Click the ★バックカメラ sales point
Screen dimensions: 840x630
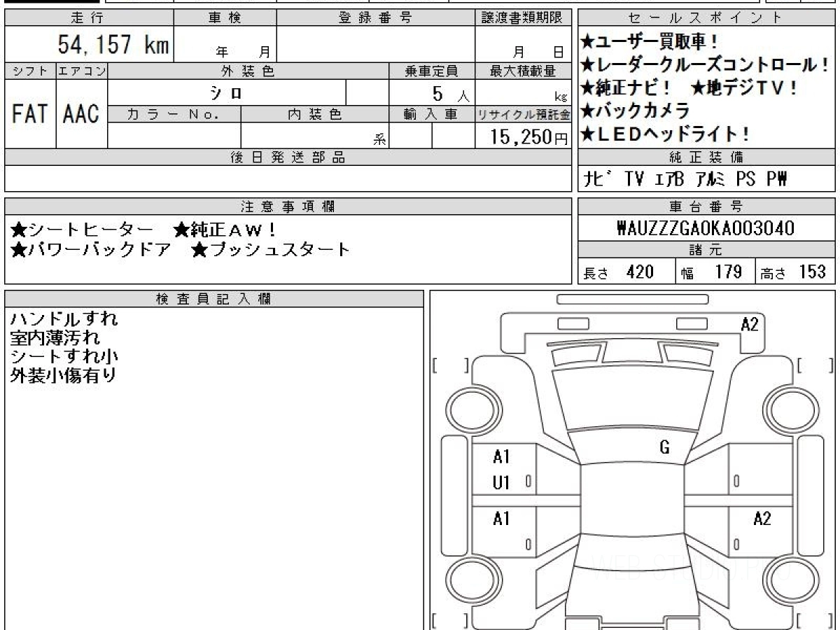pos(636,111)
